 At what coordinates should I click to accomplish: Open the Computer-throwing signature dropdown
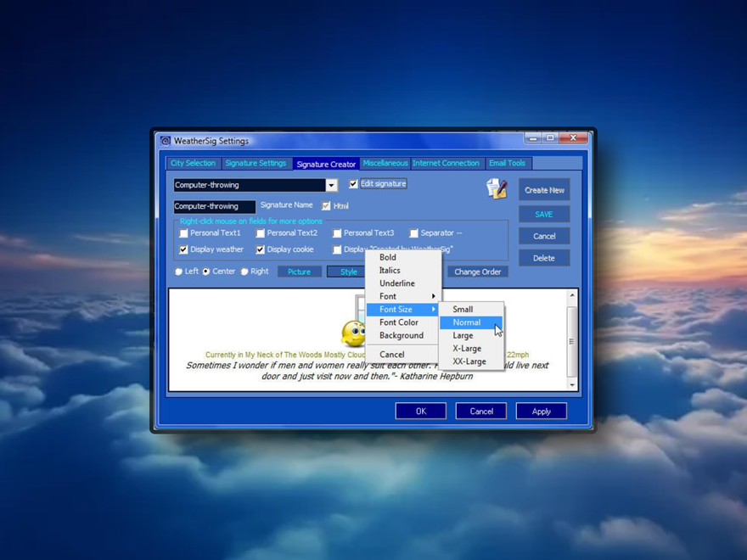[331, 185]
